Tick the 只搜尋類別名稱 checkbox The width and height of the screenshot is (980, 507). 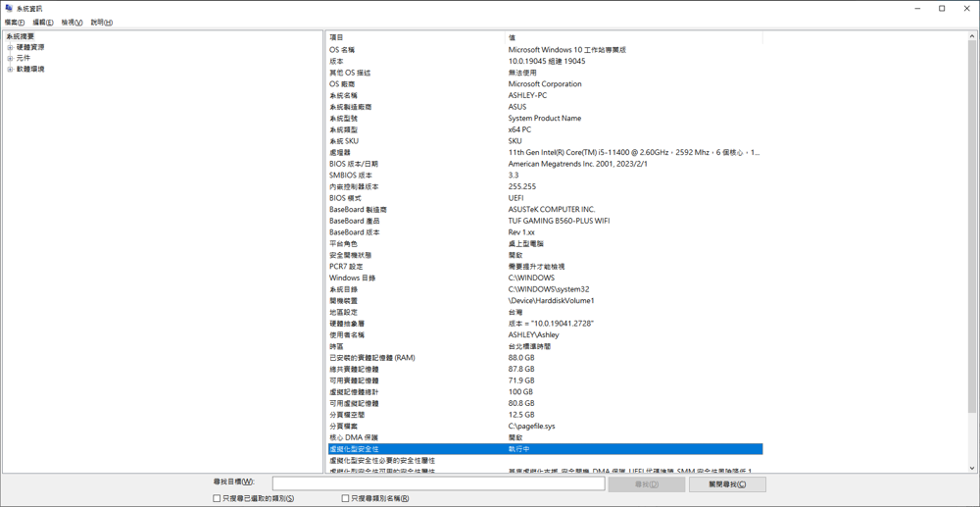pos(345,498)
